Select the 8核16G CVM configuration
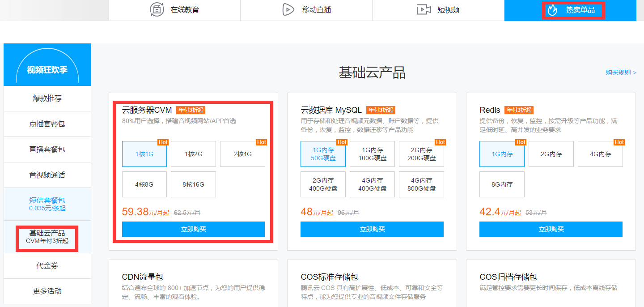The image size is (644, 307). (x=193, y=184)
